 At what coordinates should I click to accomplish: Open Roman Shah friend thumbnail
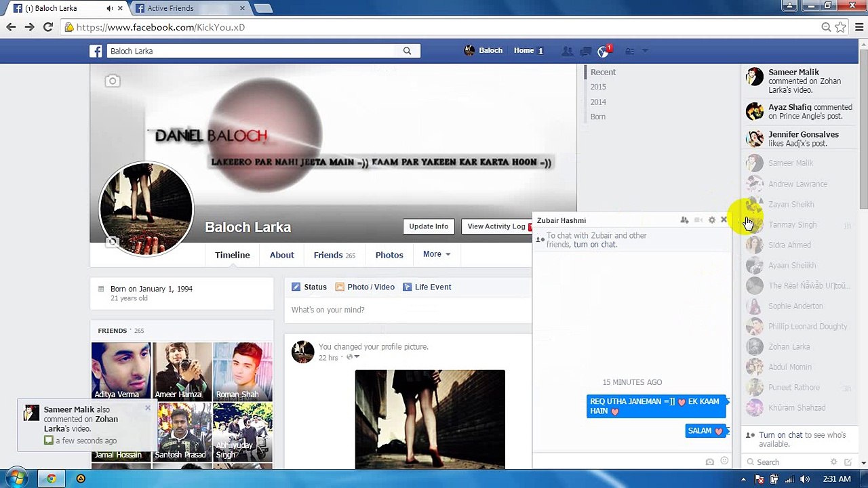(x=243, y=371)
